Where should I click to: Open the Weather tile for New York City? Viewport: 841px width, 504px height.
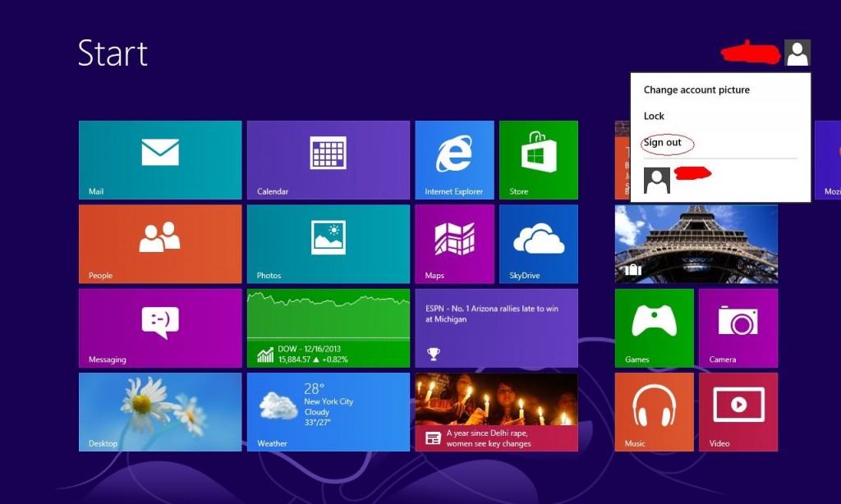point(329,412)
